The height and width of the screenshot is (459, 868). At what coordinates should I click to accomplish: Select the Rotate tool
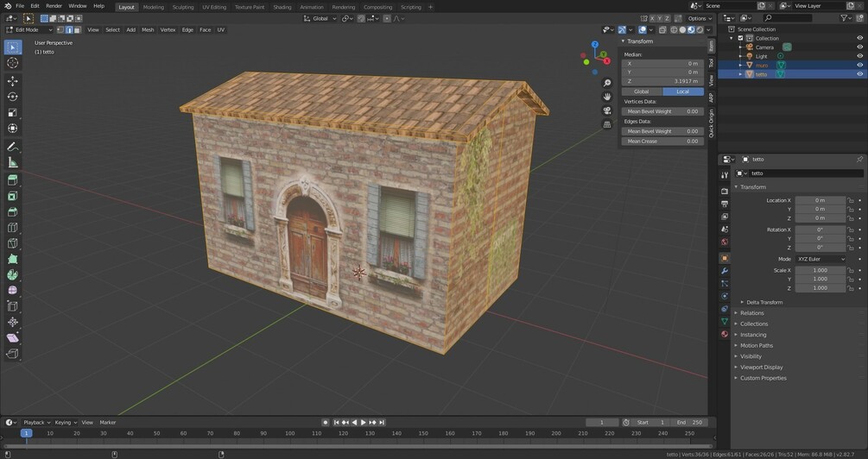(13, 97)
